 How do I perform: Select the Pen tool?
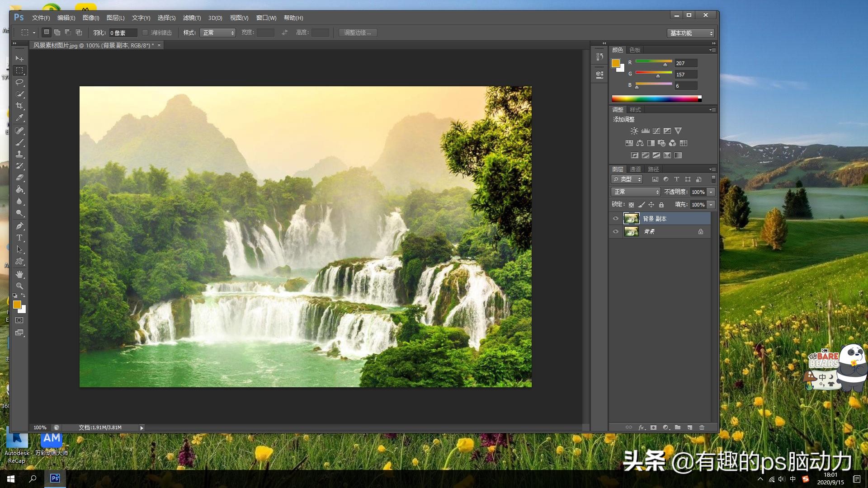19,226
